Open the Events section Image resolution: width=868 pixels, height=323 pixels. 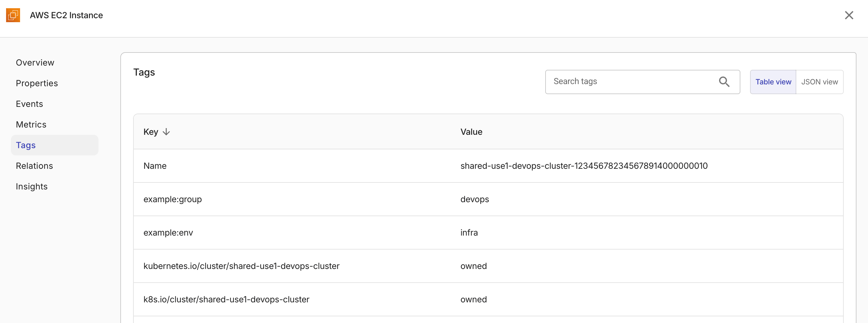29,104
